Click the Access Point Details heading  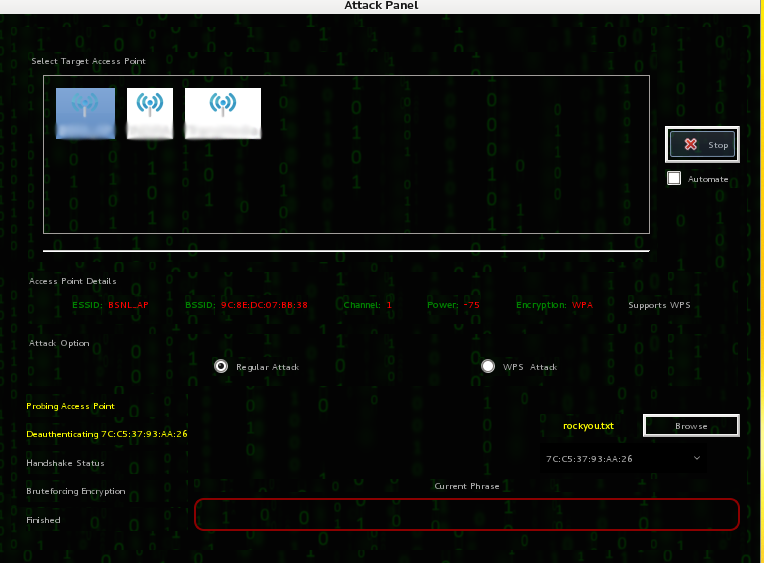click(x=73, y=281)
